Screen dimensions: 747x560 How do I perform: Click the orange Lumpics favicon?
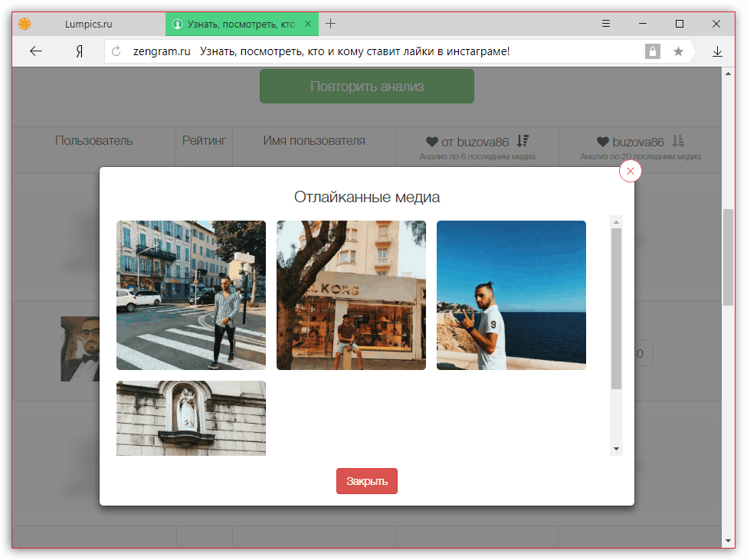25,23
